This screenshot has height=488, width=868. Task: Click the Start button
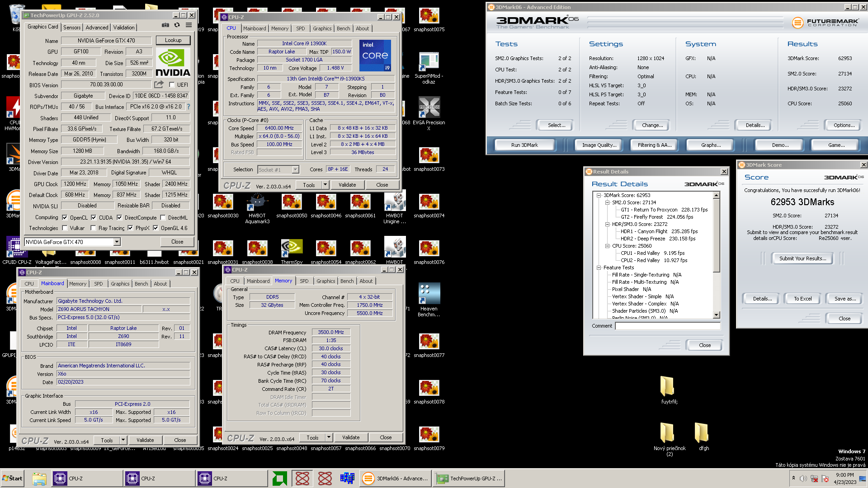click(x=14, y=478)
